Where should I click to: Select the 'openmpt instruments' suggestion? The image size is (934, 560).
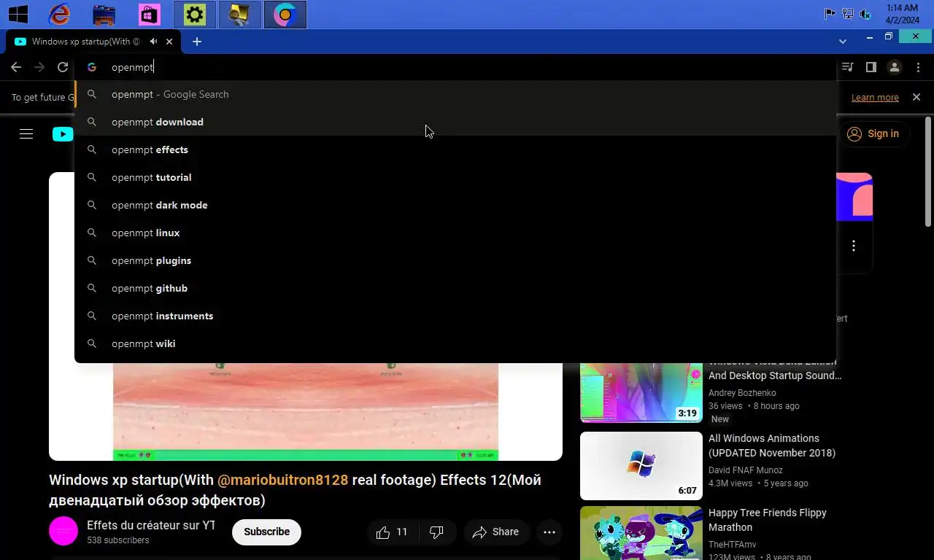click(455, 316)
